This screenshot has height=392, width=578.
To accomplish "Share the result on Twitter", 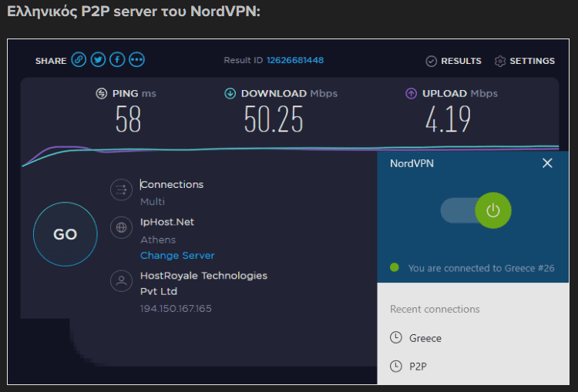I will [x=98, y=59].
